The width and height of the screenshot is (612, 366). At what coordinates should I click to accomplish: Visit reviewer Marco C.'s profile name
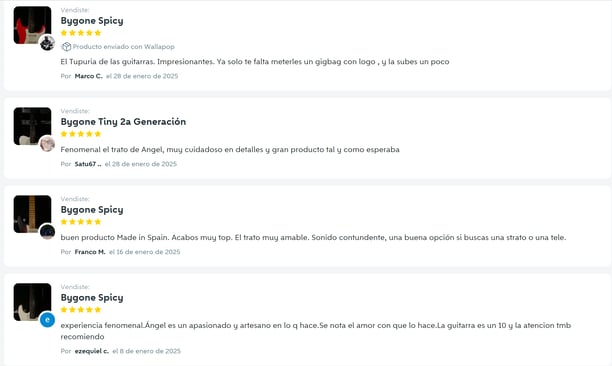coord(89,76)
